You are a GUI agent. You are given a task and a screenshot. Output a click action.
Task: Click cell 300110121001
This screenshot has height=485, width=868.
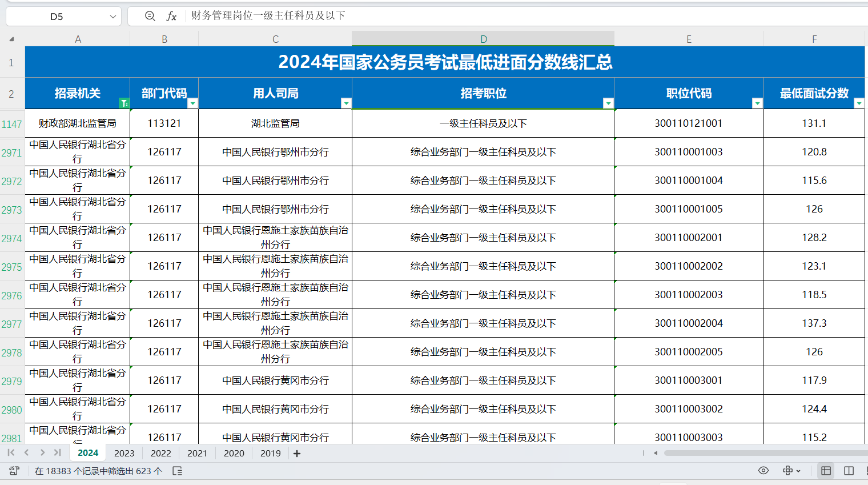(689, 123)
